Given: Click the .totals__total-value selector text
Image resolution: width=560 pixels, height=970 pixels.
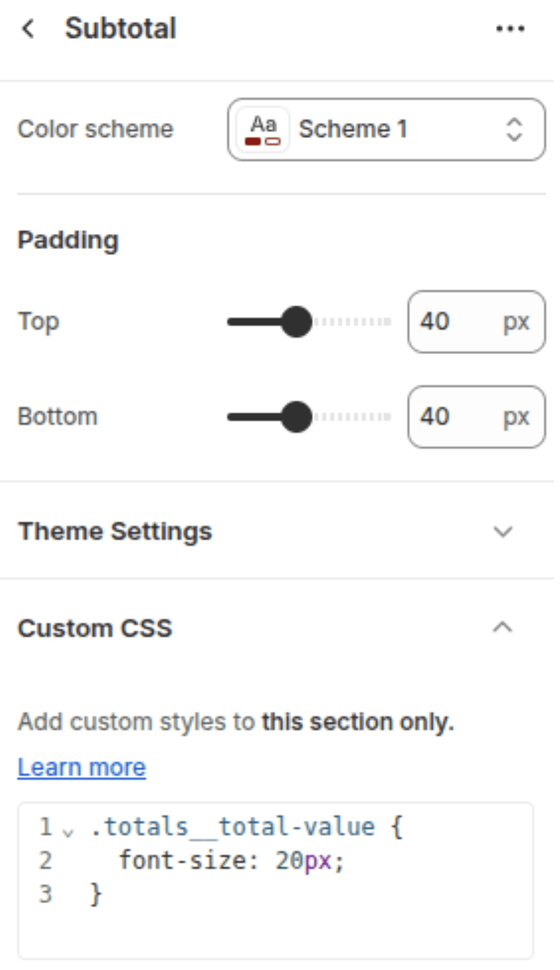Looking at the screenshot, I should pyautogui.click(x=232, y=827).
